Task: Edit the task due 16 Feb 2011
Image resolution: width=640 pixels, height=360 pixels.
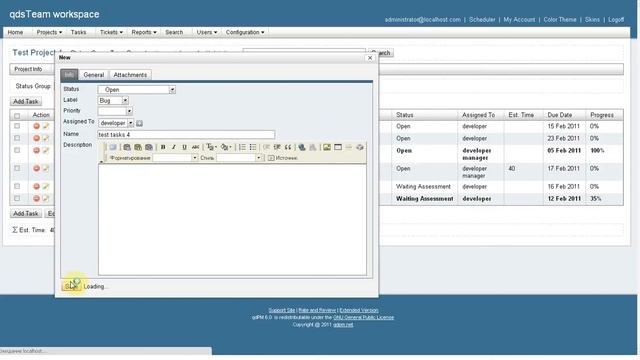Action: (x=46, y=186)
